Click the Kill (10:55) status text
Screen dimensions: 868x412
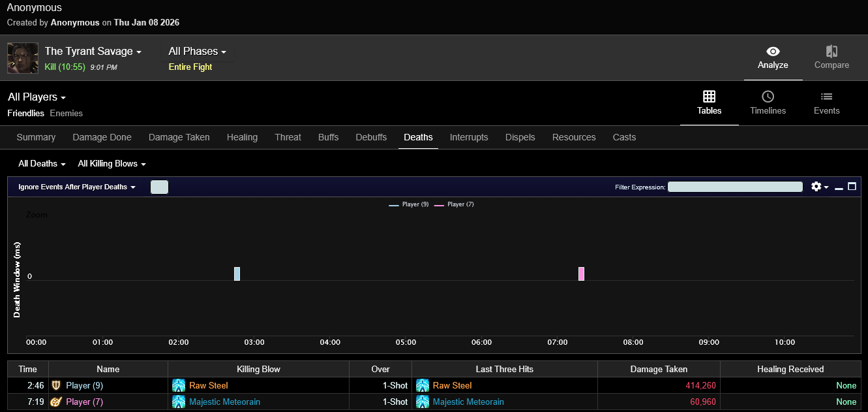65,67
